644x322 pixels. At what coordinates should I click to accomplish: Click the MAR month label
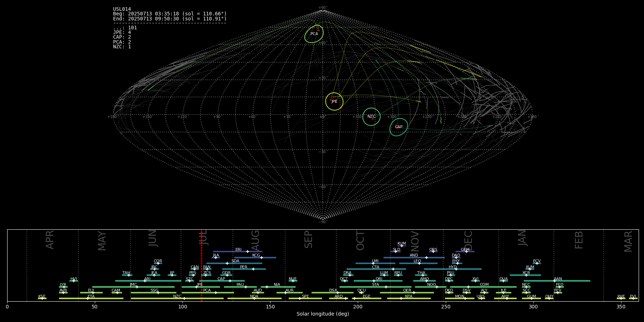[x=628, y=241]
